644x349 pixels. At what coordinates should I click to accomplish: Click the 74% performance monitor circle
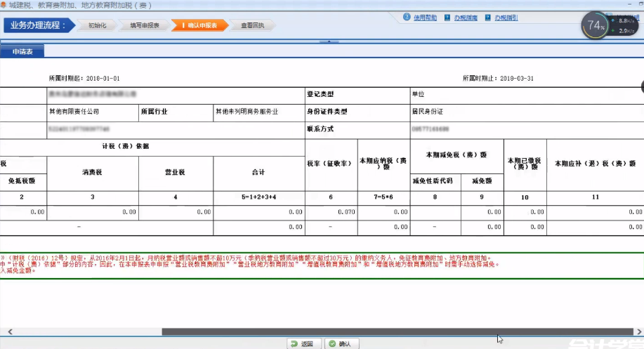(x=595, y=26)
